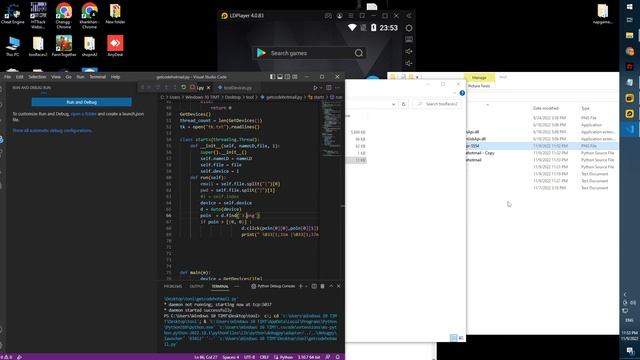Screen dimensions: 640x360
Task: Click LDPlayer volume up side button
Action: [x=409, y=51]
